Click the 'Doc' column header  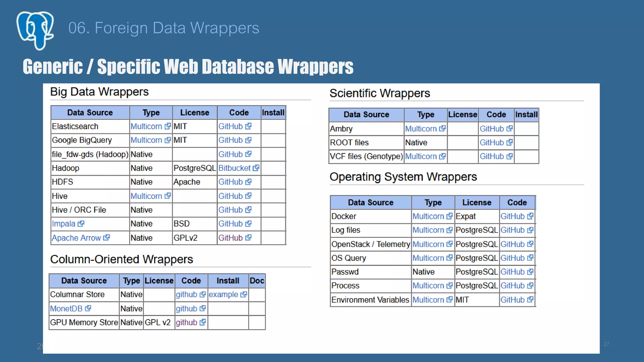point(257,281)
